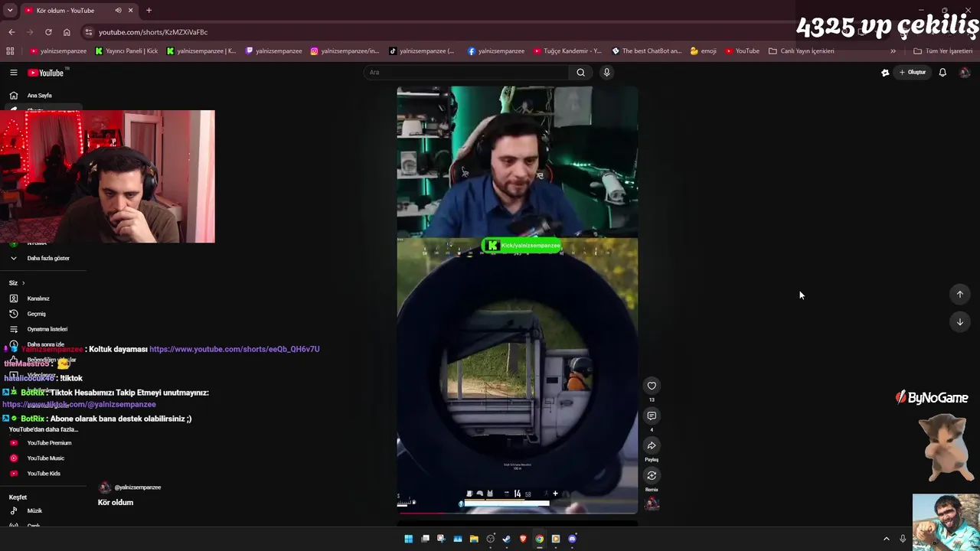Go back in browser history
This screenshot has height=551, width=980.
[11, 32]
